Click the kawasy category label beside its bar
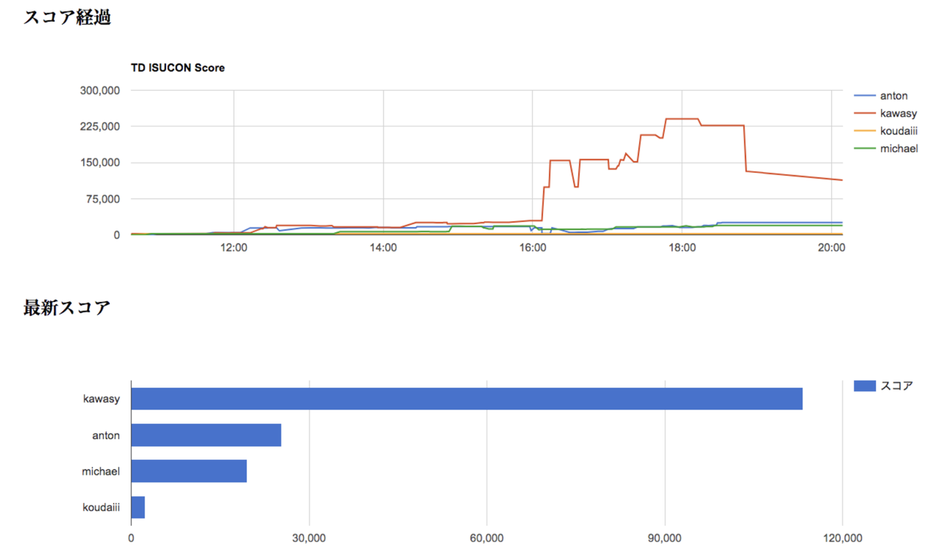The width and height of the screenshot is (941, 560). coord(101,399)
